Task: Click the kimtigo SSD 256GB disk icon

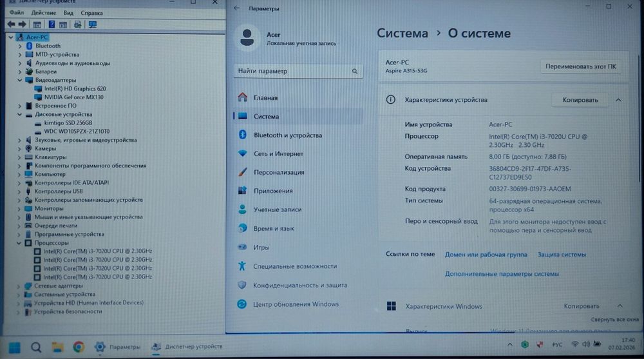Action: pos(38,123)
